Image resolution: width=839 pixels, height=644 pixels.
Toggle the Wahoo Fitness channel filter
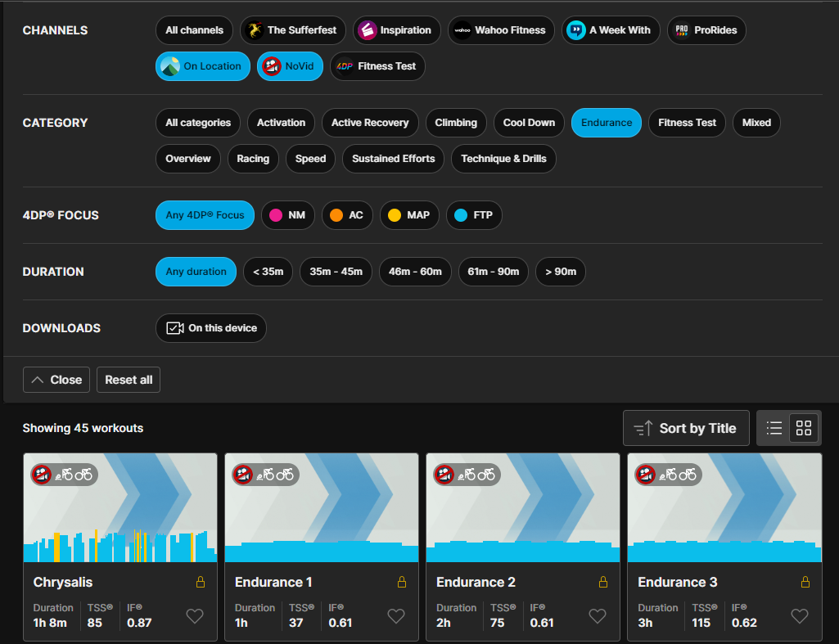[x=501, y=30]
